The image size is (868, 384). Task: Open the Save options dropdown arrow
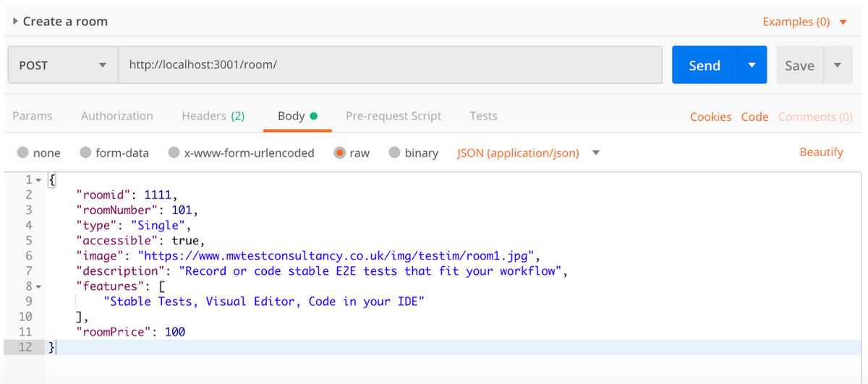click(838, 65)
